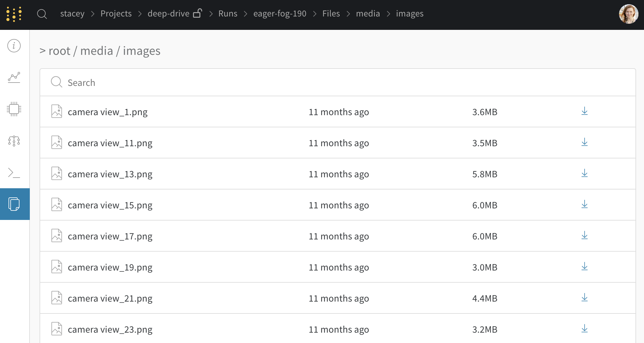Click the deep-drive project breadcrumb

pos(168,14)
